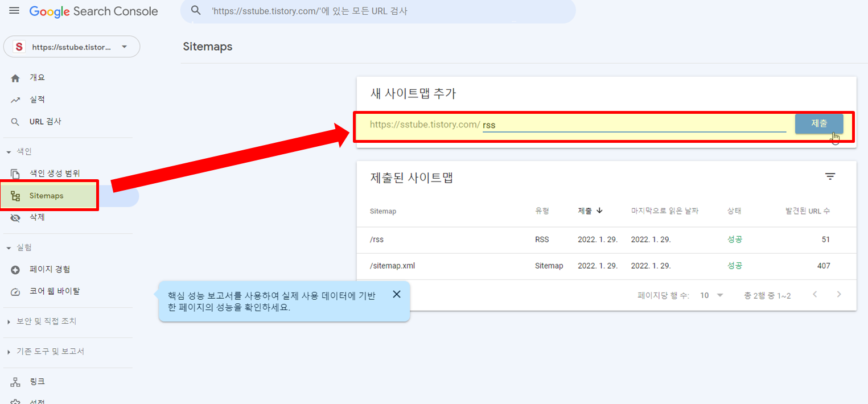Click 마지막으로 읽은 날짜 column header
The image size is (868, 404).
coord(665,211)
